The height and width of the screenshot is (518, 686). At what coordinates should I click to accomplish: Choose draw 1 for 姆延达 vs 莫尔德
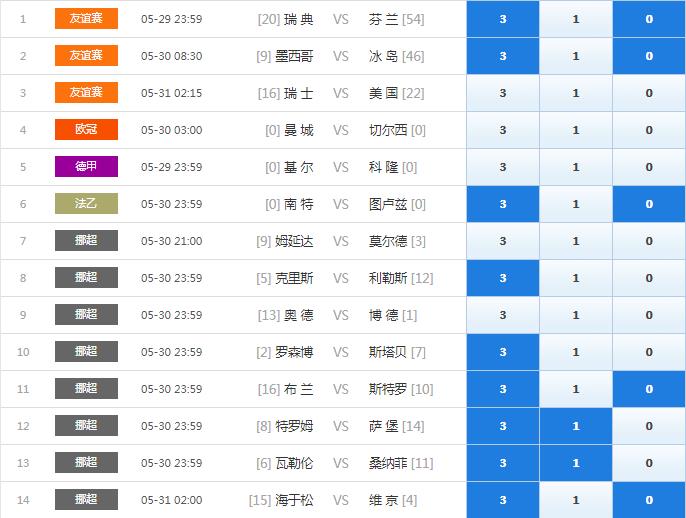(x=575, y=241)
